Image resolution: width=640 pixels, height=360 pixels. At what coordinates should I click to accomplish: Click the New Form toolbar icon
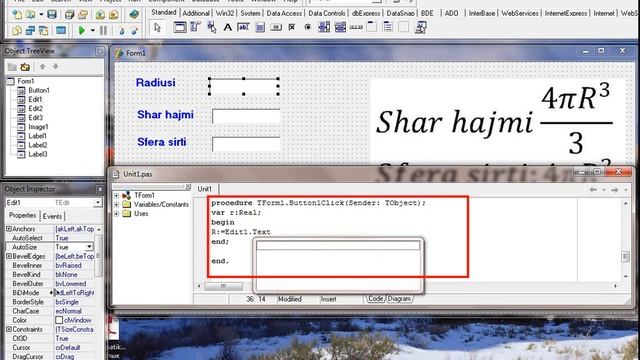(x=61, y=31)
